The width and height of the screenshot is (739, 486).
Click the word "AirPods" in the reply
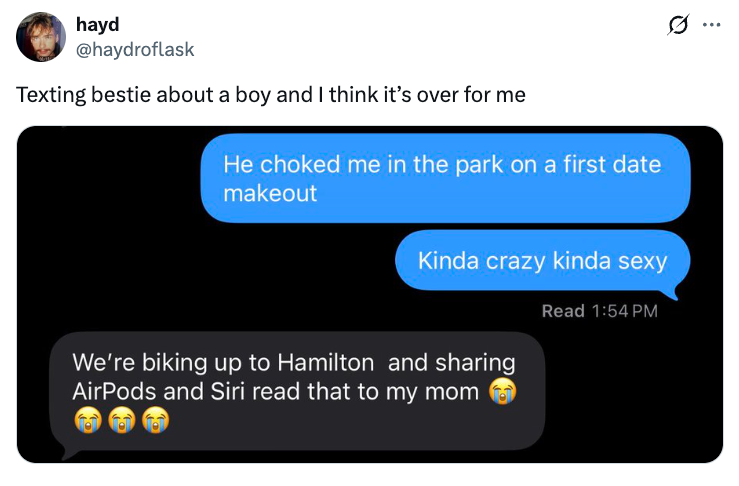115,391
